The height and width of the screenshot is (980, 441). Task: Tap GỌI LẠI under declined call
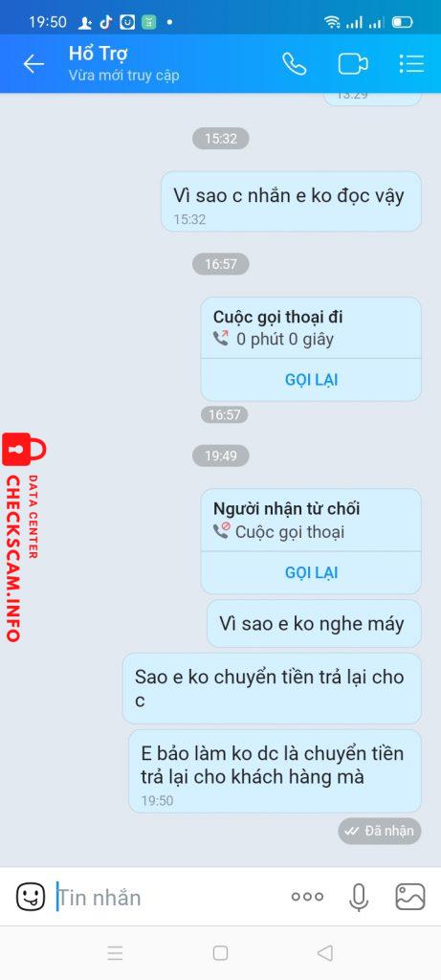[311, 572]
